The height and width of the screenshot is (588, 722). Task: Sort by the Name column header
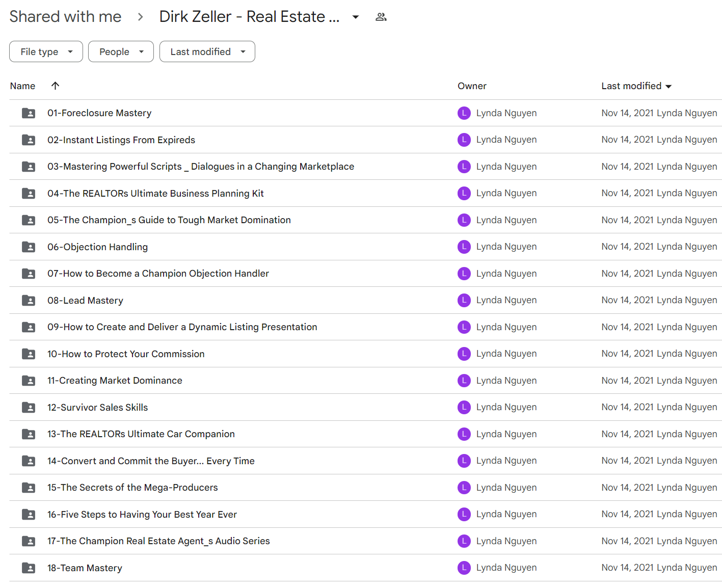point(22,86)
